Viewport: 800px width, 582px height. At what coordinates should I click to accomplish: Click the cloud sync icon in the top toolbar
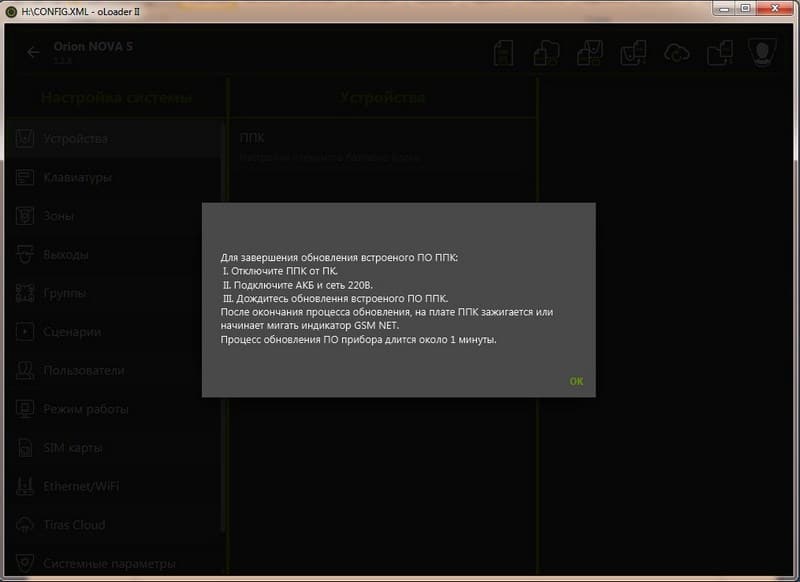coord(677,53)
